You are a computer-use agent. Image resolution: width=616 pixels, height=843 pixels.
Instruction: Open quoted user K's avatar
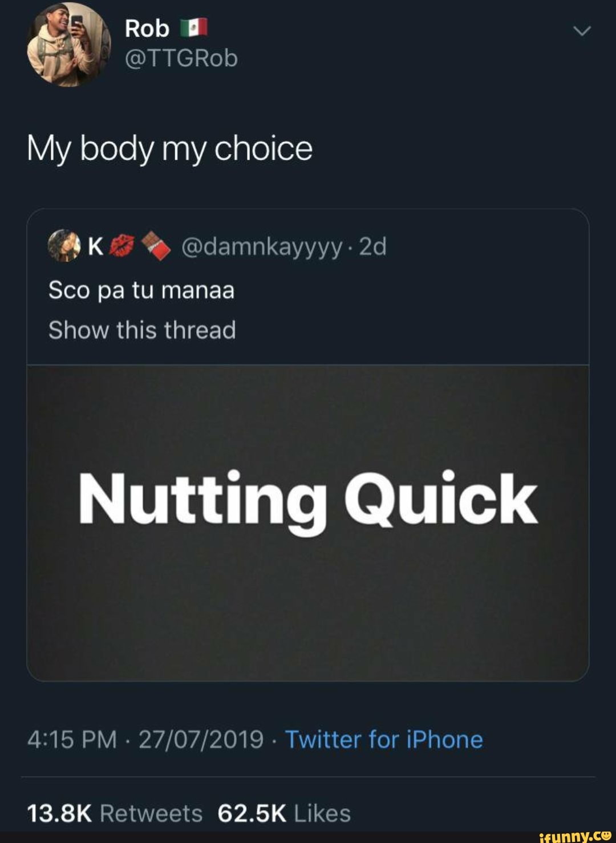64,246
